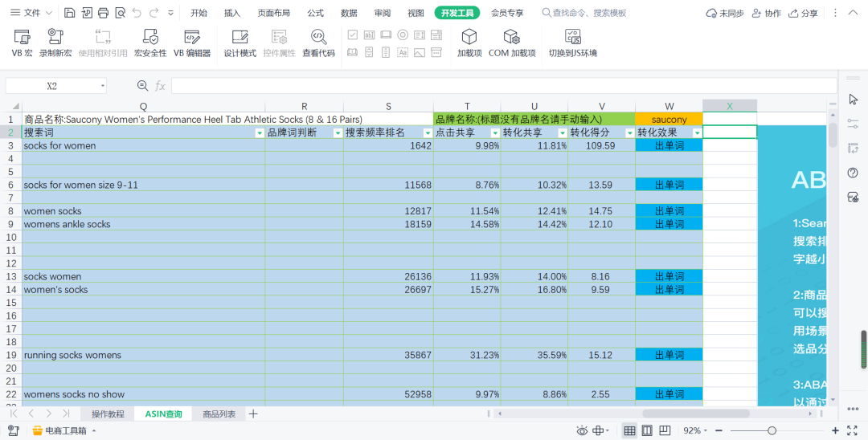Image resolution: width=868 pixels, height=440 pixels.
Task: Insert a checkbox form control
Action: point(352,35)
